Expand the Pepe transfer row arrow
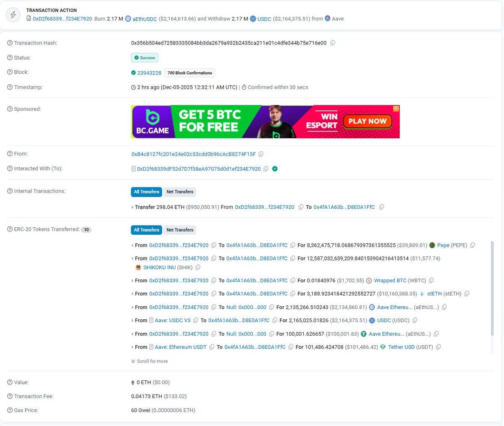Image resolution: width=504 pixels, height=426 pixels. (133, 245)
